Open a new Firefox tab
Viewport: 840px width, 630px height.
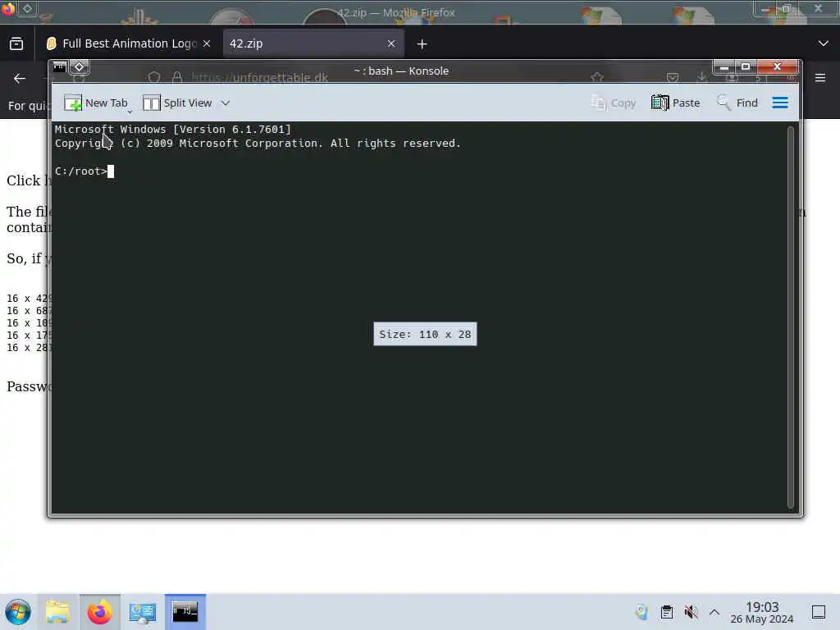pos(422,44)
